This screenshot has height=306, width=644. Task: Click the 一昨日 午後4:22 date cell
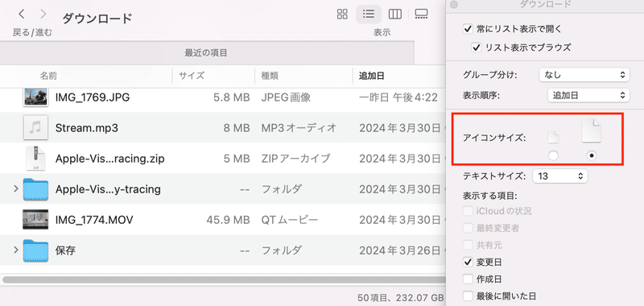pyautogui.click(x=398, y=97)
